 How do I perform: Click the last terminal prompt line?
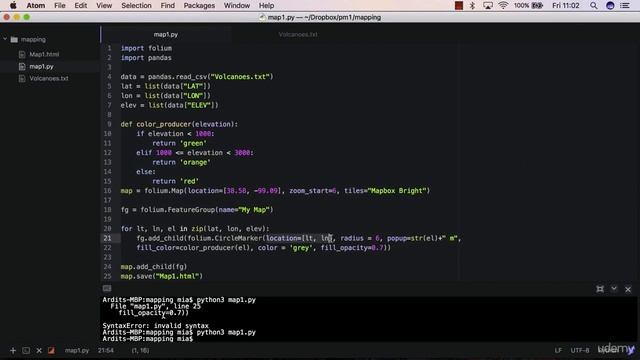coord(147,339)
